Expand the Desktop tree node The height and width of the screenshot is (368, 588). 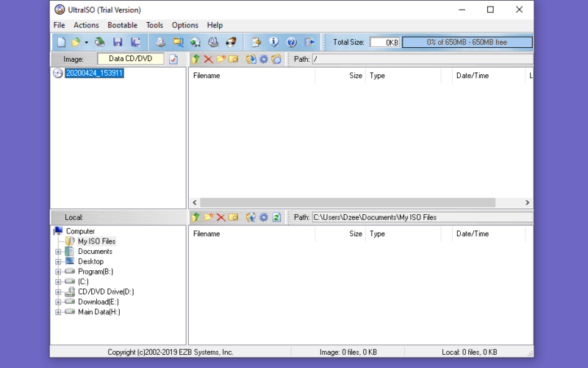[x=58, y=262]
